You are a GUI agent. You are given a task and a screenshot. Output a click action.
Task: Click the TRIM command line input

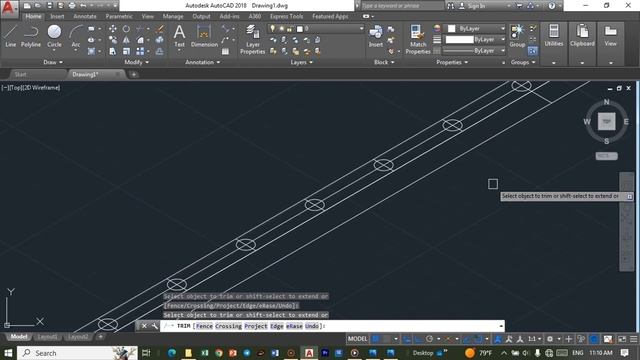(332, 326)
